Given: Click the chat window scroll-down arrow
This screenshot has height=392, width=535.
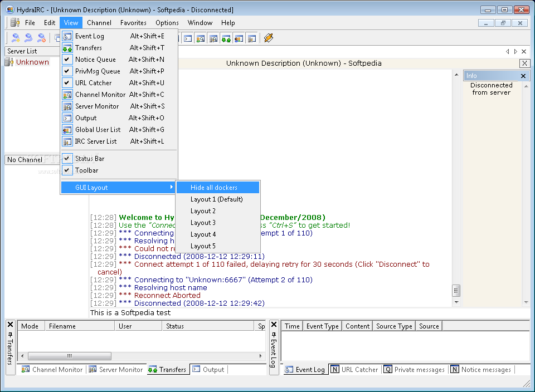Looking at the screenshot, I should click(x=456, y=302).
